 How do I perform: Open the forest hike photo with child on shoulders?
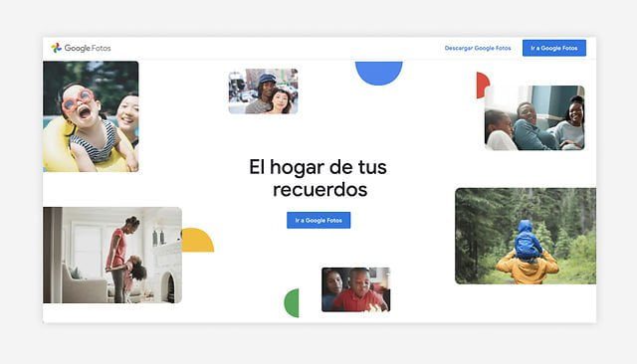tap(526, 236)
